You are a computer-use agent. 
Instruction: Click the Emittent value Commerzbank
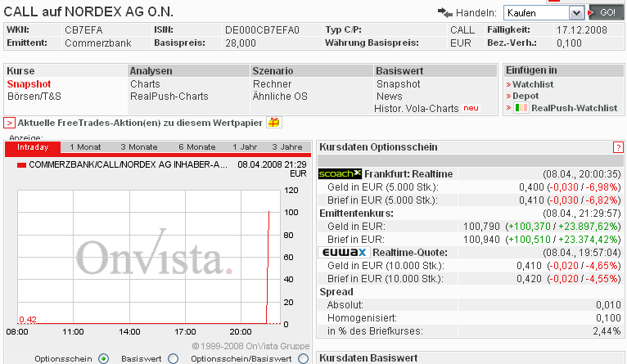pyautogui.click(x=98, y=43)
